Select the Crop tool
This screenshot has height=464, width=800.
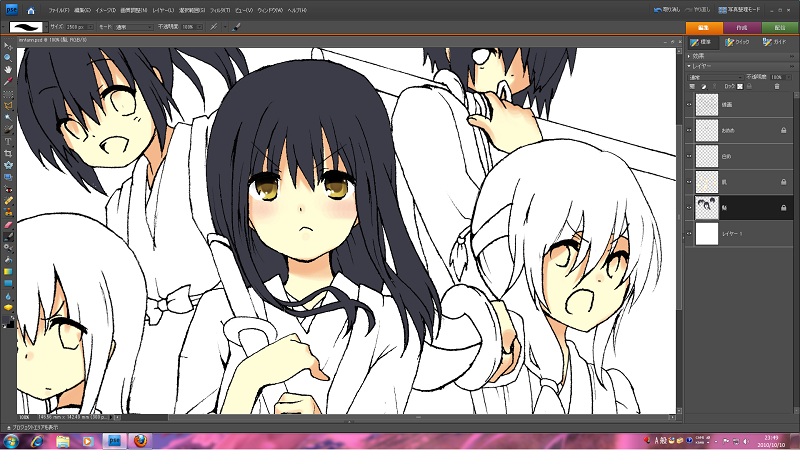click(8, 153)
